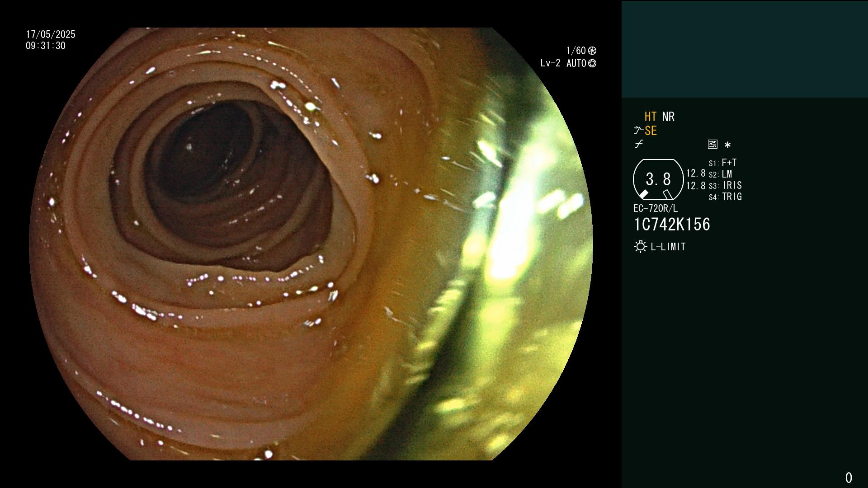Image resolution: width=868 pixels, height=488 pixels.
Task: Click the S1 F+T switch assignment
Action: 723,163
